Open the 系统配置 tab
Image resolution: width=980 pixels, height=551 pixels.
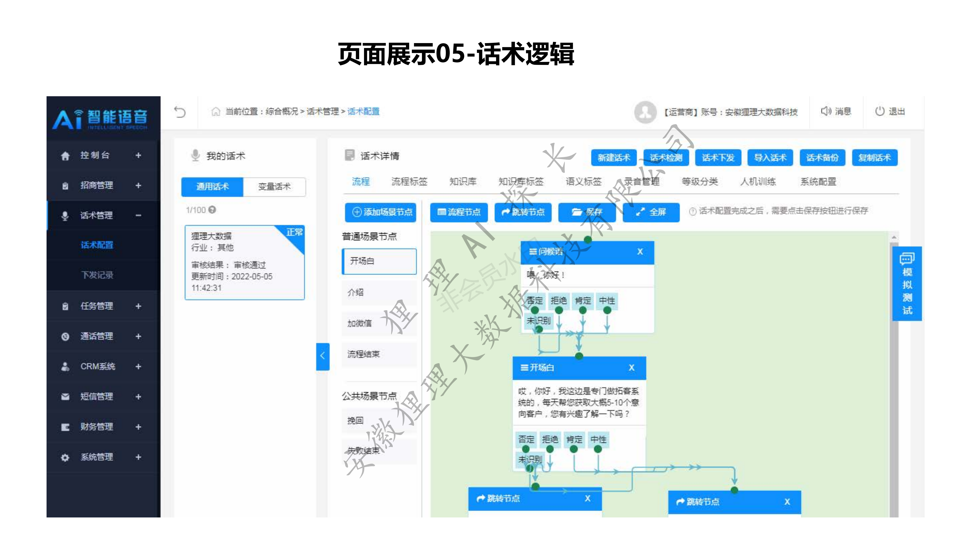click(x=818, y=181)
